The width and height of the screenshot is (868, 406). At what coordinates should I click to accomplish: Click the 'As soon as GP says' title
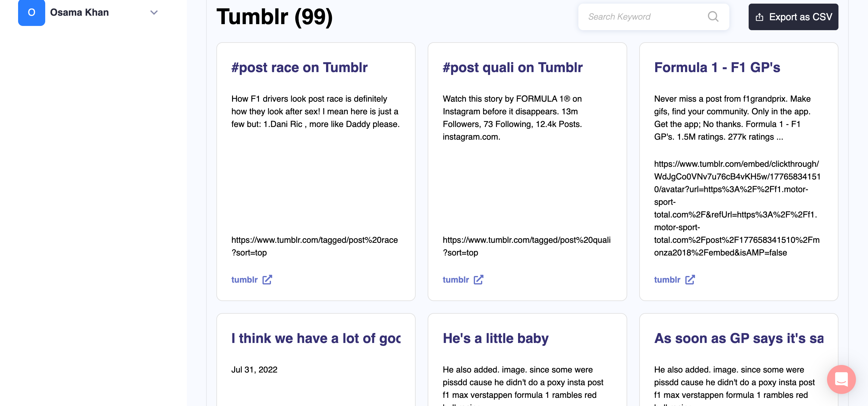point(739,338)
